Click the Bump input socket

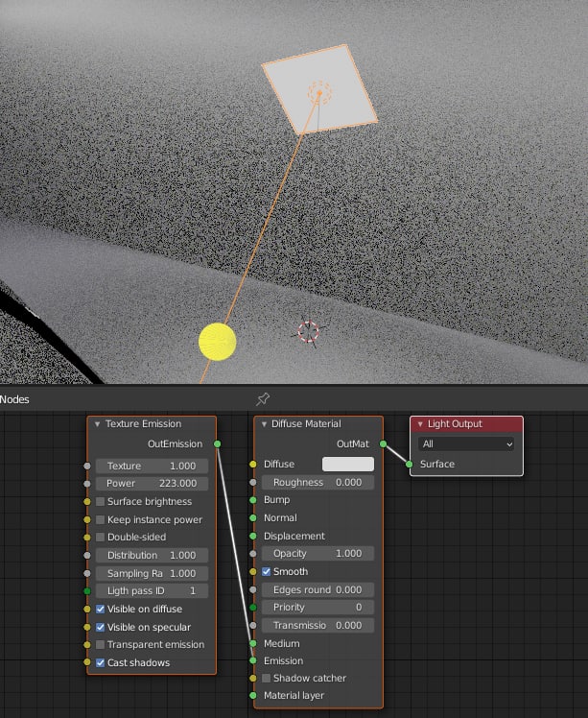tap(253, 500)
